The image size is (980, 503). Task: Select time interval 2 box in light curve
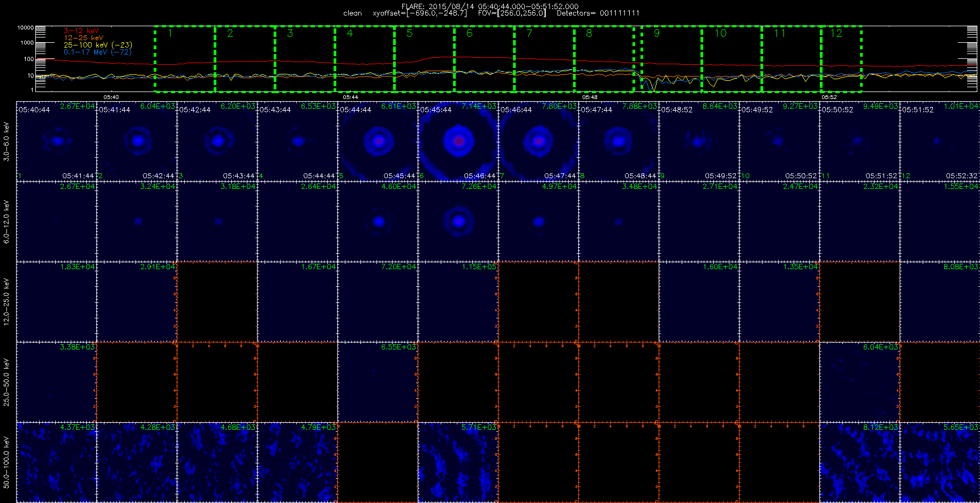pos(245,59)
